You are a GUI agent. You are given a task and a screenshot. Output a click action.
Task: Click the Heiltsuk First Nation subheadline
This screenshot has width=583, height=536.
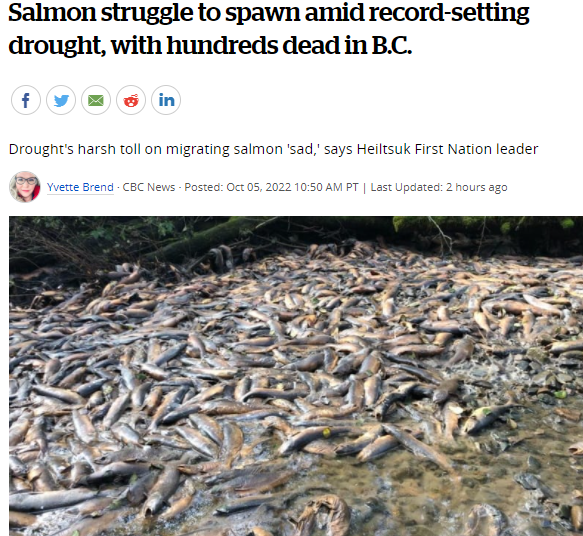(273, 149)
